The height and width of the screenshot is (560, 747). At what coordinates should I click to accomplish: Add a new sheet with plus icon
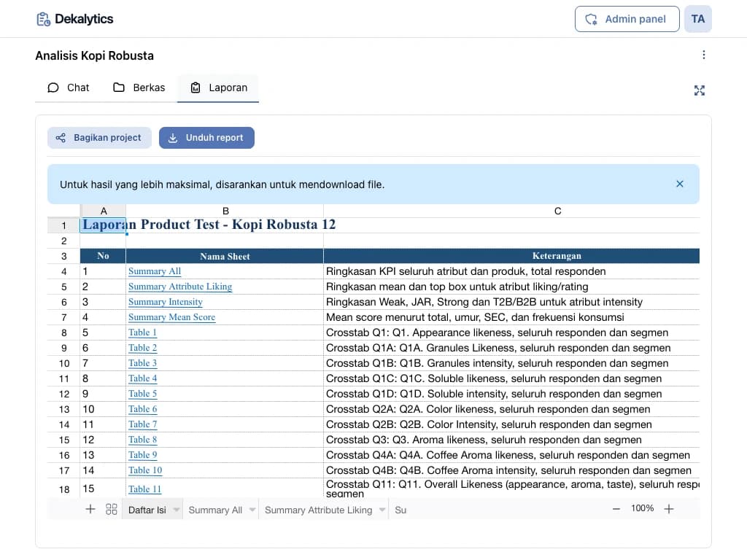[90, 509]
